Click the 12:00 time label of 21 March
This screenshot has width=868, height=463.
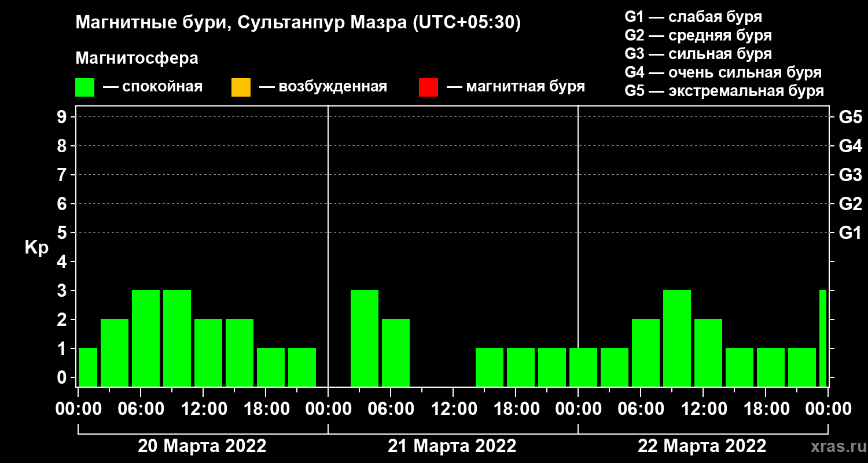453,409
